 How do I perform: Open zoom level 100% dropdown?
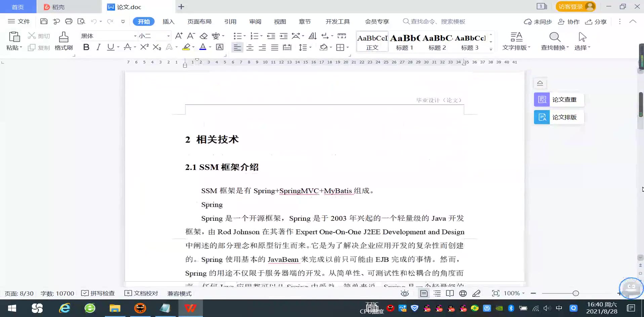click(514, 293)
